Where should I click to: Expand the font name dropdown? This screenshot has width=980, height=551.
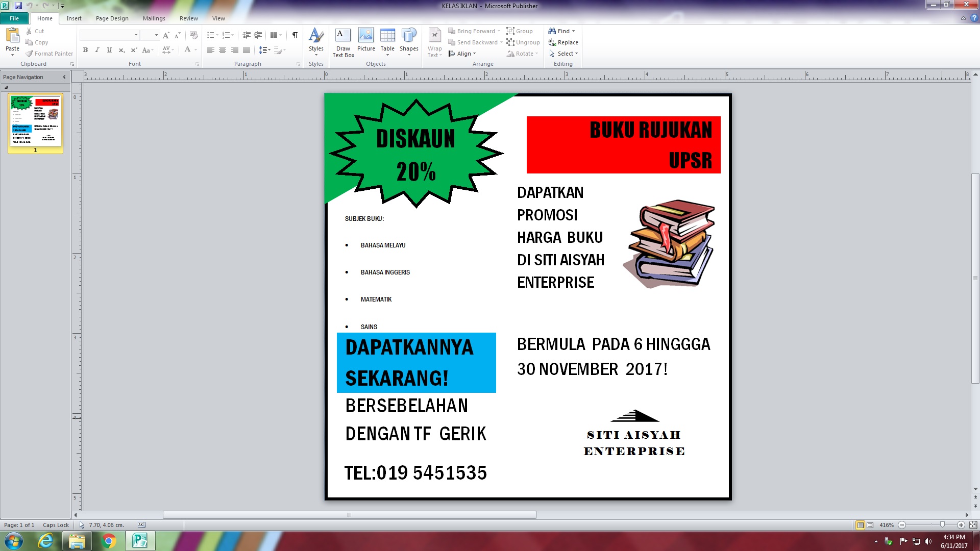(136, 35)
